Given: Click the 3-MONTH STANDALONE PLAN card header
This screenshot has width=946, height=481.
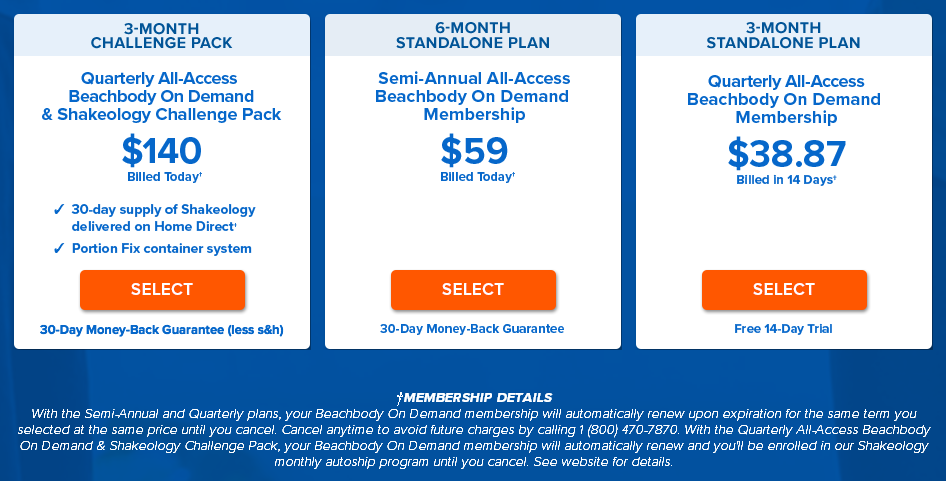Looking at the screenshot, I should (784, 35).
